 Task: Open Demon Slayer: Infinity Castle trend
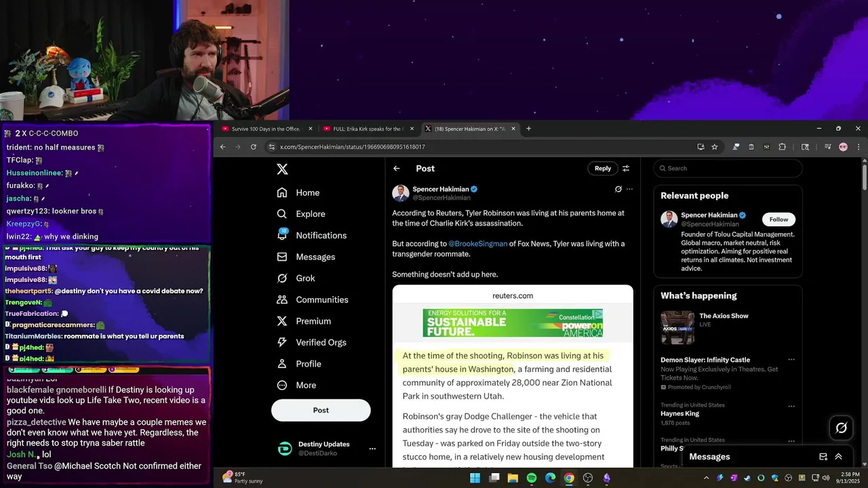705,360
